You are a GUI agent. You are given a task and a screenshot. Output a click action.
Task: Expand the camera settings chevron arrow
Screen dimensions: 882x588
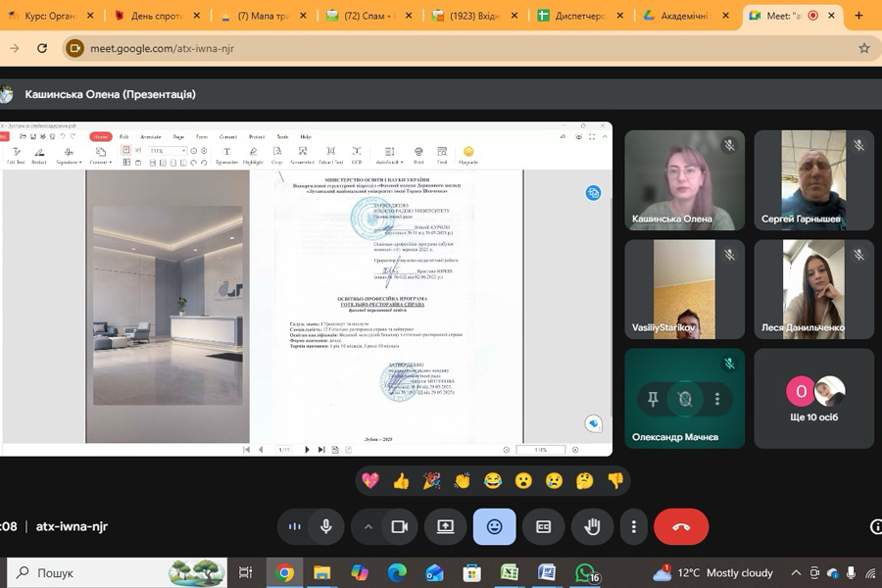click(x=368, y=526)
